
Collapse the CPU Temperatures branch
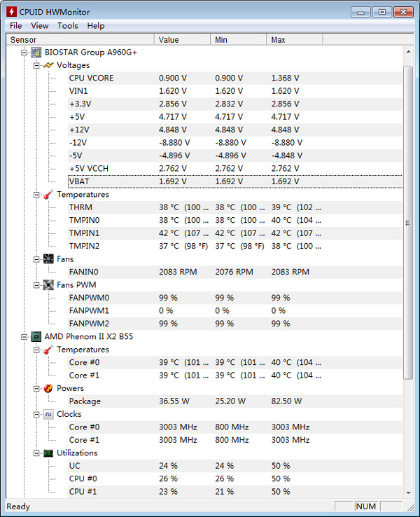click(36, 350)
